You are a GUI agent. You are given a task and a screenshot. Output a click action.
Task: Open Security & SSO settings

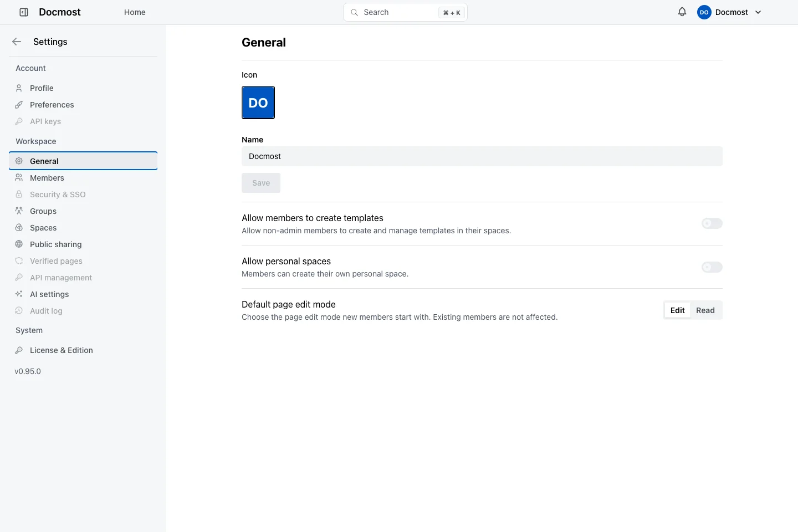[83, 195]
